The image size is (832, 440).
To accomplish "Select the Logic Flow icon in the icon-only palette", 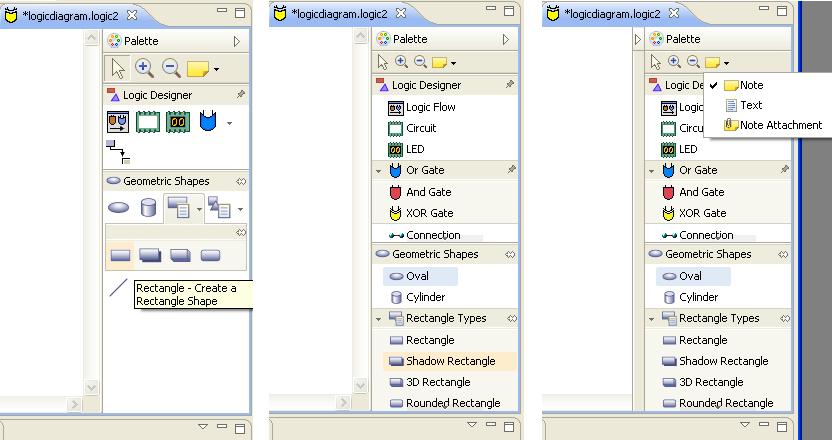I will coord(118,122).
